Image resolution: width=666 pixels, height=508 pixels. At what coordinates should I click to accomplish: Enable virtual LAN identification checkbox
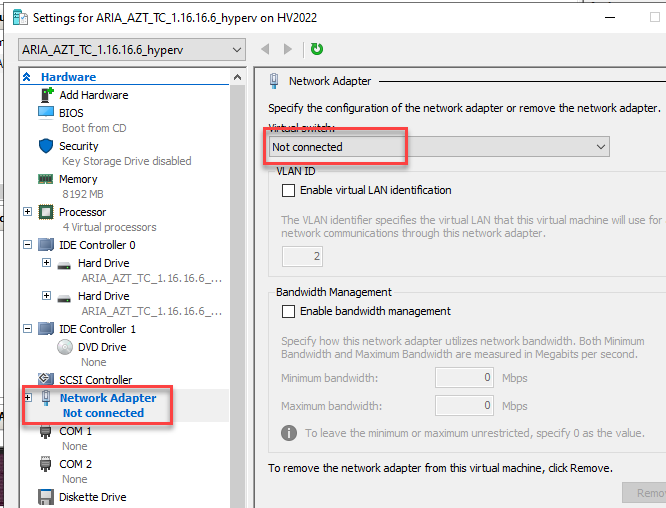[x=288, y=190]
